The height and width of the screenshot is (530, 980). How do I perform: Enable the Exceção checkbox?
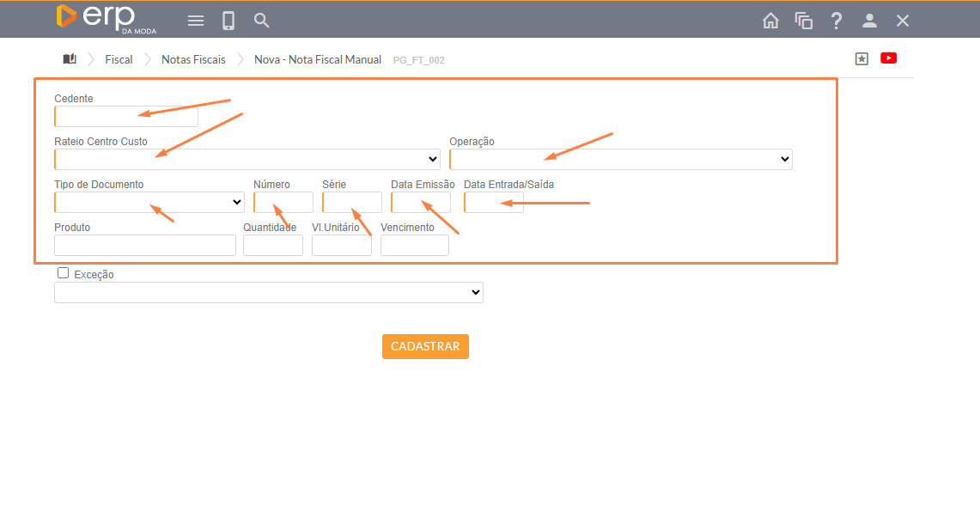[x=63, y=273]
